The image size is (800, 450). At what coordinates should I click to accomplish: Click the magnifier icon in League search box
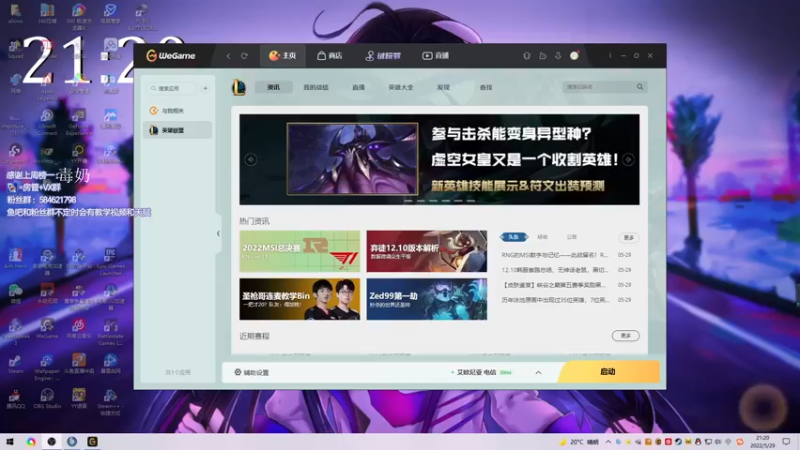pos(640,87)
